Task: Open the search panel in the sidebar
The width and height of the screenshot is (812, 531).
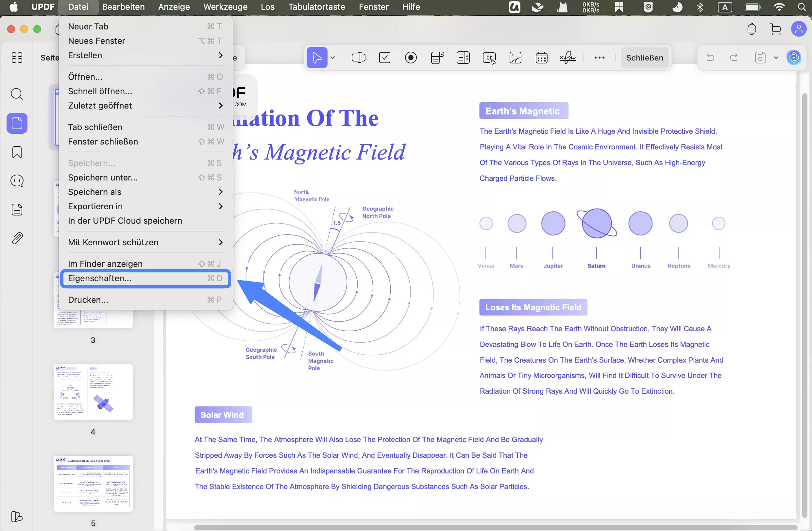Action: (x=17, y=94)
